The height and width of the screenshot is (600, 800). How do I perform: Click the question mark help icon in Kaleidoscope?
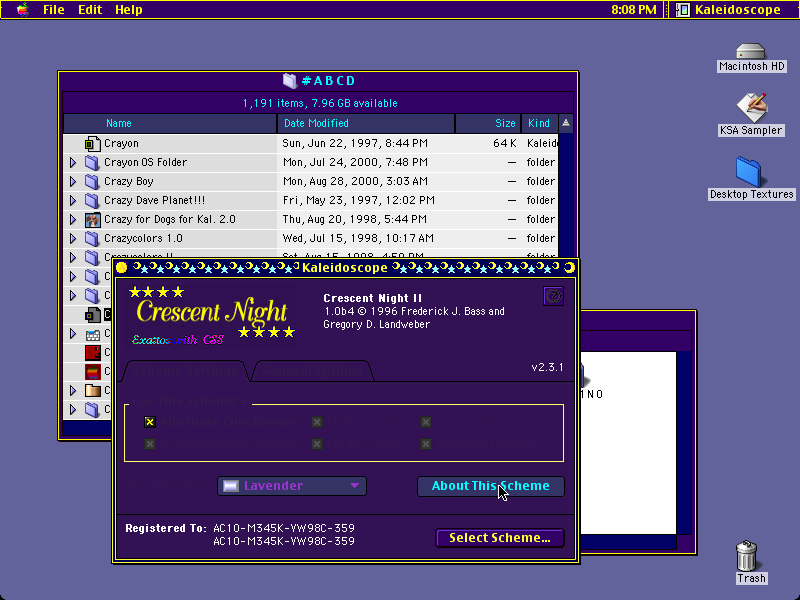[x=554, y=296]
